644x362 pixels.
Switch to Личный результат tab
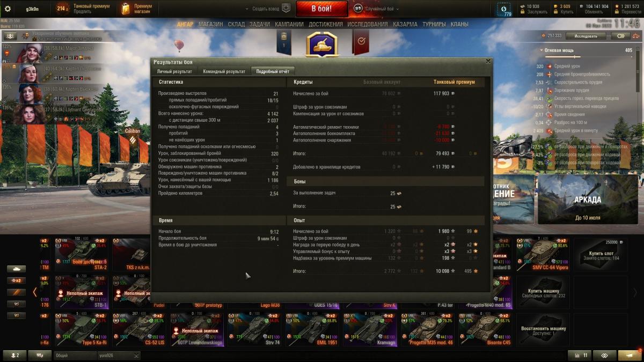pos(174,71)
